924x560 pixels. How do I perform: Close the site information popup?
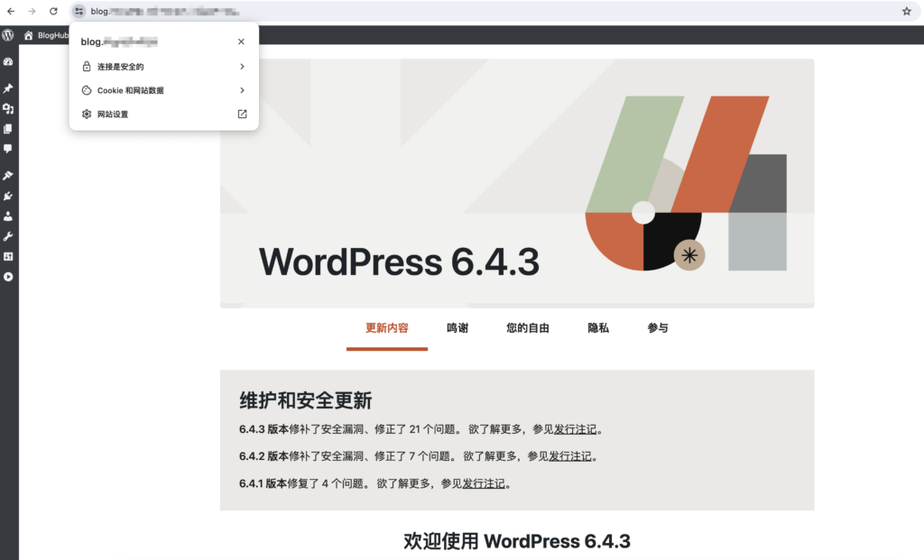click(241, 41)
